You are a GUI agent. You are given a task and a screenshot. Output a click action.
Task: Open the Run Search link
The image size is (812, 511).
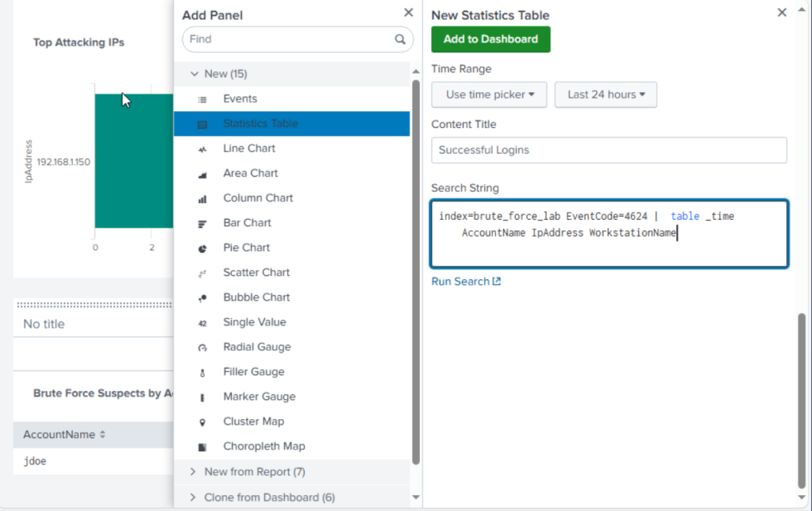[466, 282]
